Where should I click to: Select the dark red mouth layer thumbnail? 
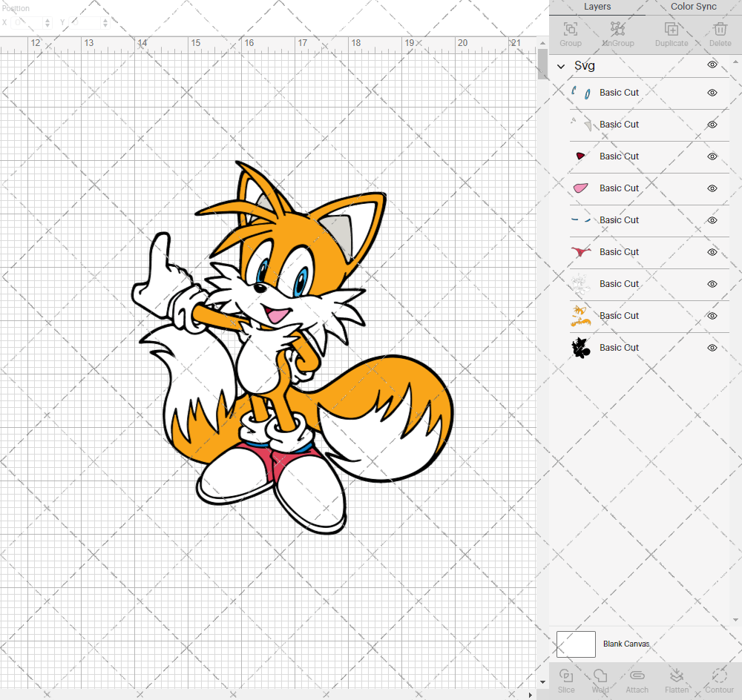[581, 156]
